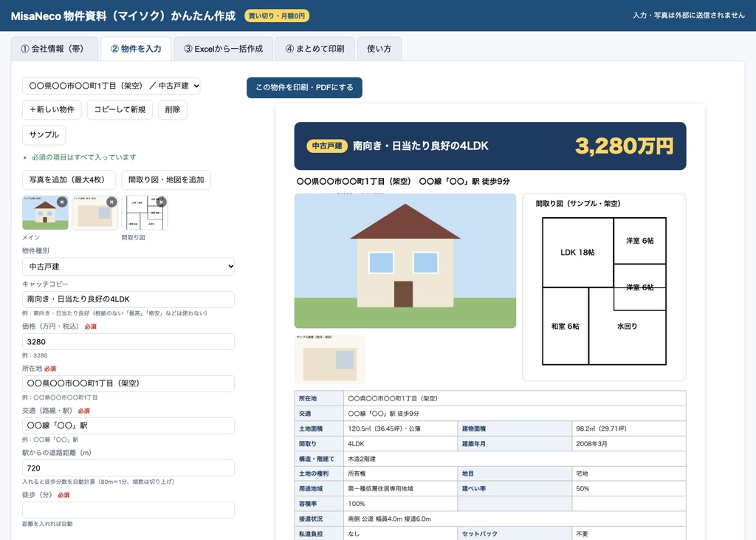Click preview headline 南向き・日当たり良好の4LDK

point(420,146)
